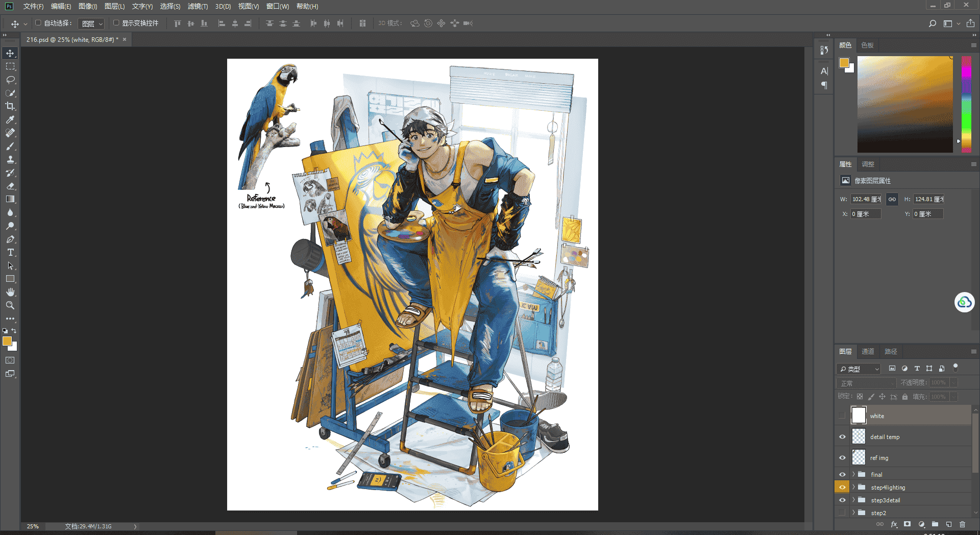
Task: Switch to the 色板 tab
Action: click(867, 45)
